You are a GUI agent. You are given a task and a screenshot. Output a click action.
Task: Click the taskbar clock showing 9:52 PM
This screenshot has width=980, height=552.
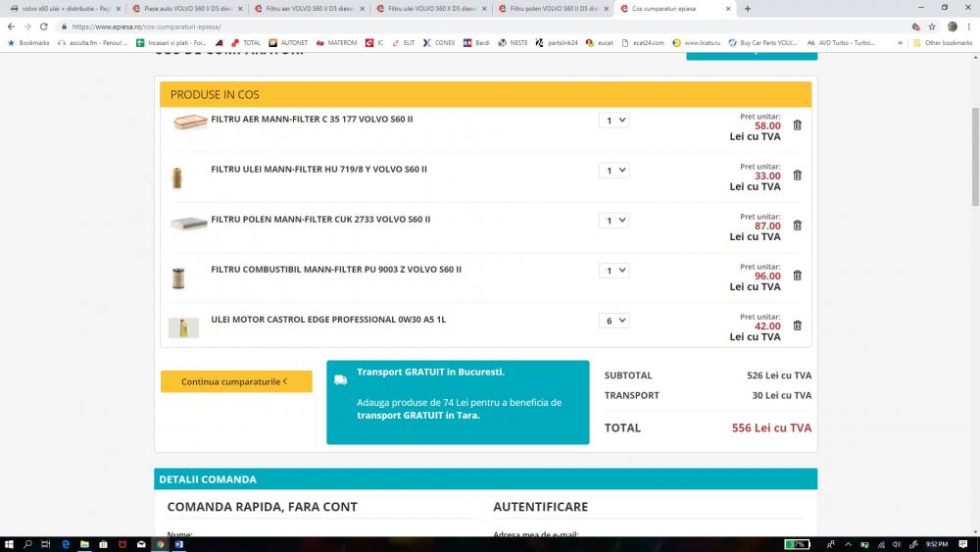pyautogui.click(x=937, y=544)
